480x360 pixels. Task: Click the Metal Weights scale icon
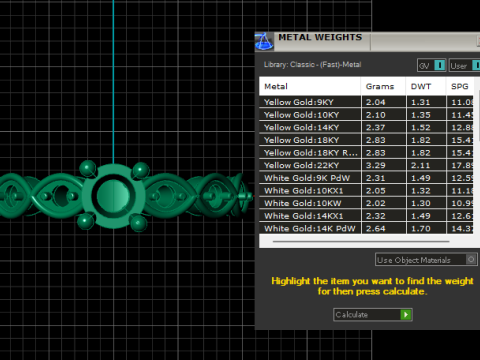coord(264,42)
